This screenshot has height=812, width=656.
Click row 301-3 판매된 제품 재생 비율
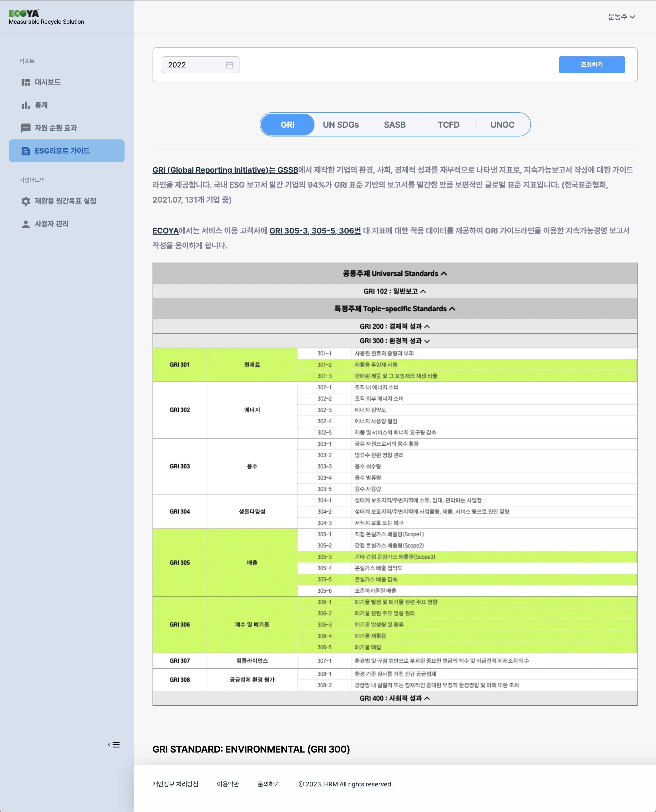[x=467, y=376]
